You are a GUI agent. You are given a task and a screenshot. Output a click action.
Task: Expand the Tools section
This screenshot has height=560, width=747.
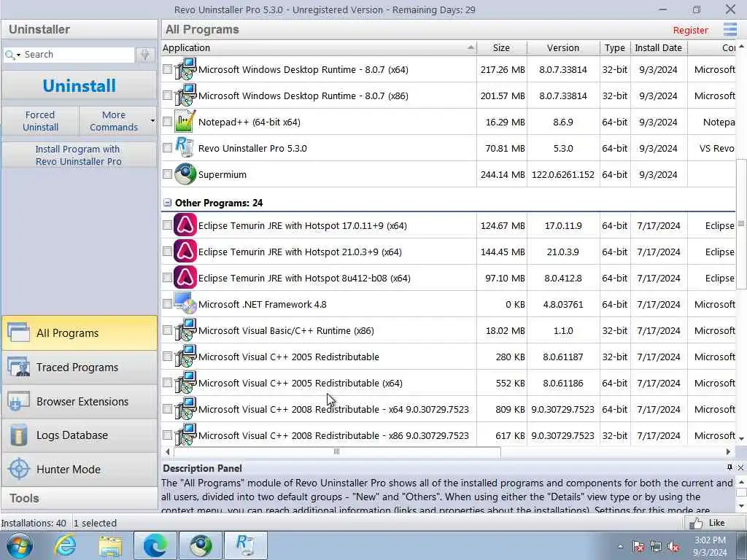(x=79, y=499)
